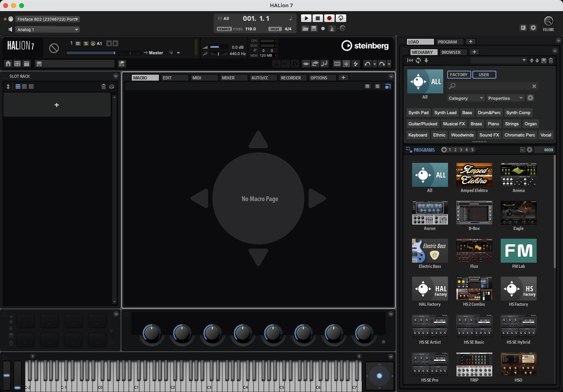Click the trash icon in Slot Rack

pyautogui.click(x=103, y=87)
